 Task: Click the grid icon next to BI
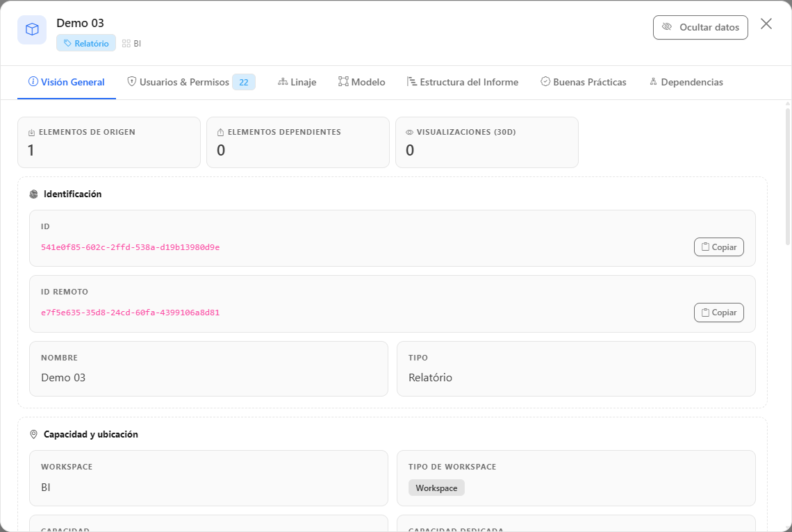coord(126,44)
